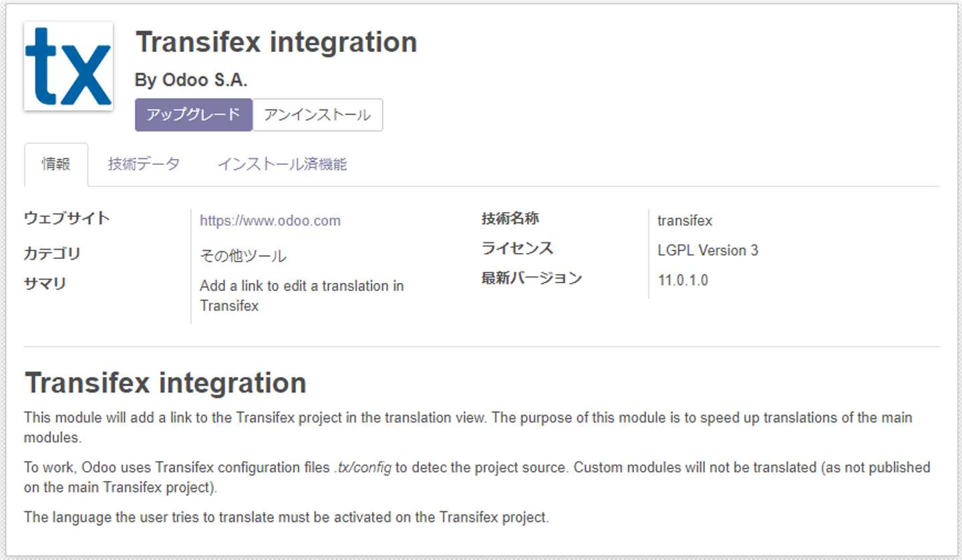Click the italic .tx/config text
Viewport: 962px width, 560px height.
tap(362, 467)
